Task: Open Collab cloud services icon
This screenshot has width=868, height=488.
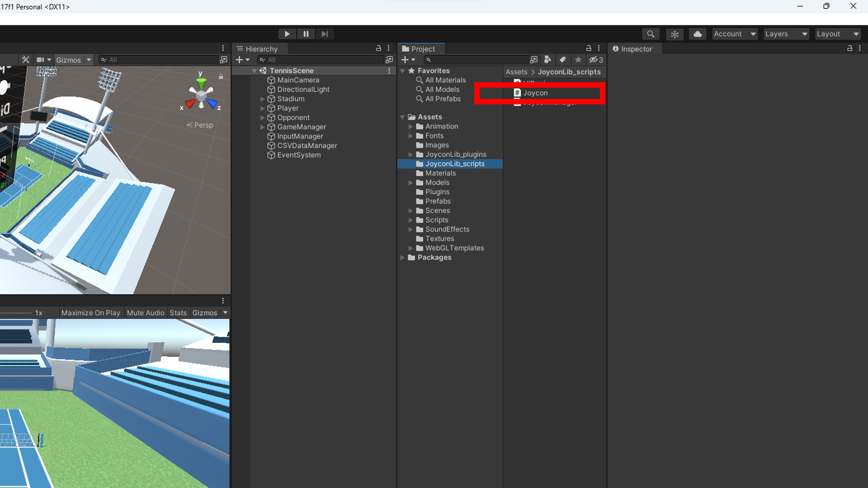Action: tap(698, 34)
